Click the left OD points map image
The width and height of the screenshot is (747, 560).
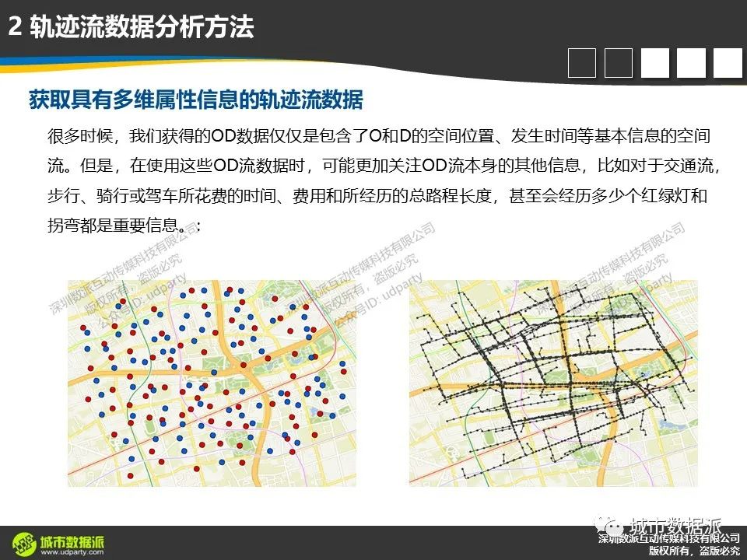tap(212, 383)
